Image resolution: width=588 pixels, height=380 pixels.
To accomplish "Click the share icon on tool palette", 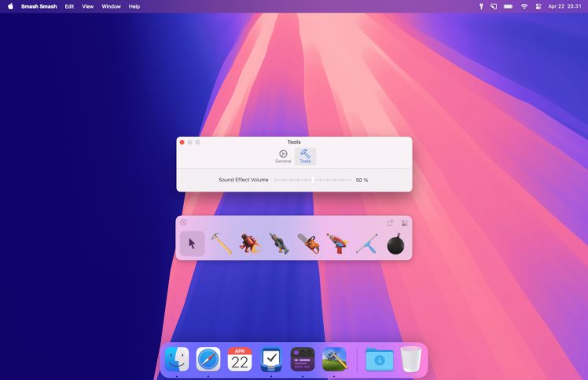I will [x=391, y=223].
